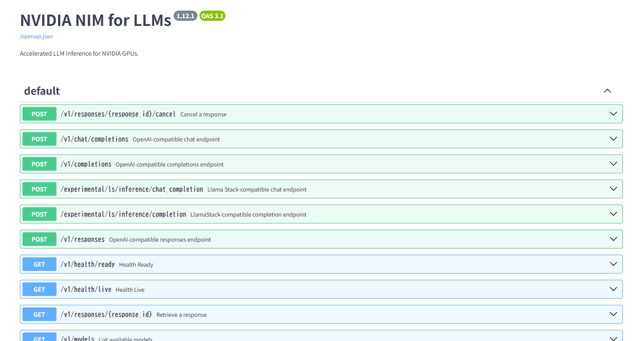Expand the chat_completion Llama Stack row chevron
The height and width of the screenshot is (341, 644).
pyautogui.click(x=613, y=189)
